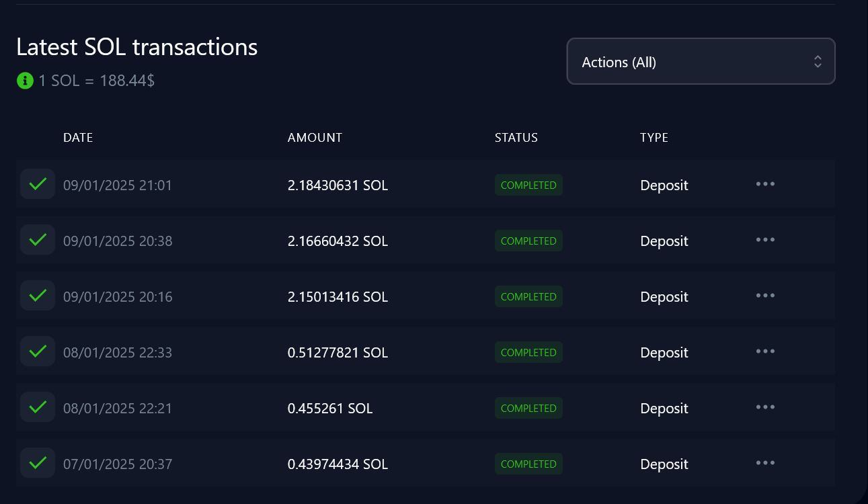This screenshot has width=868, height=504.
Task: Select the 0.43974434 SOL amount cell
Action: point(338,464)
